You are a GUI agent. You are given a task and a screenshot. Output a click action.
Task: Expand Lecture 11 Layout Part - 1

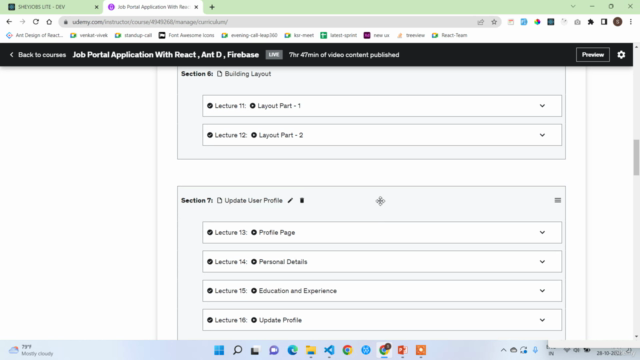[542, 106]
